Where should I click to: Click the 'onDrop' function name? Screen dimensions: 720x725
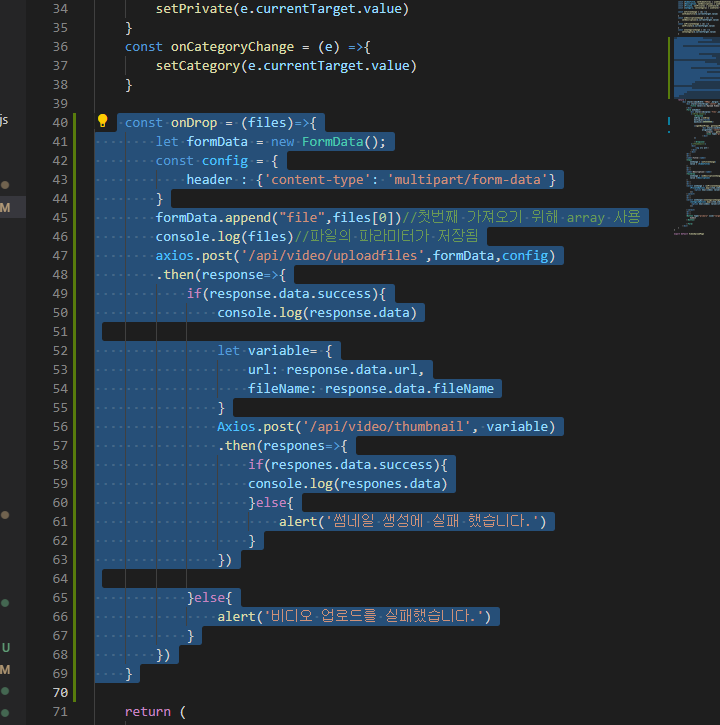pyautogui.click(x=194, y=123)
